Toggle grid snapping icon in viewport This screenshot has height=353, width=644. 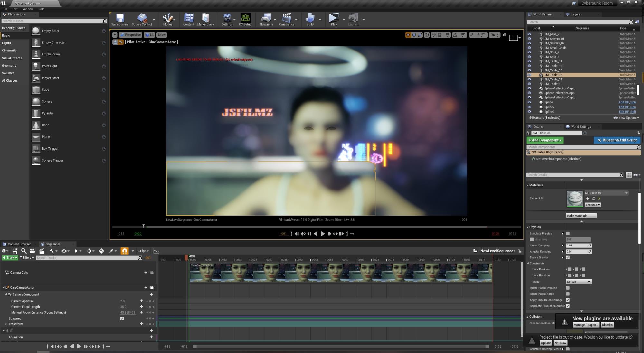click(440, 35)
